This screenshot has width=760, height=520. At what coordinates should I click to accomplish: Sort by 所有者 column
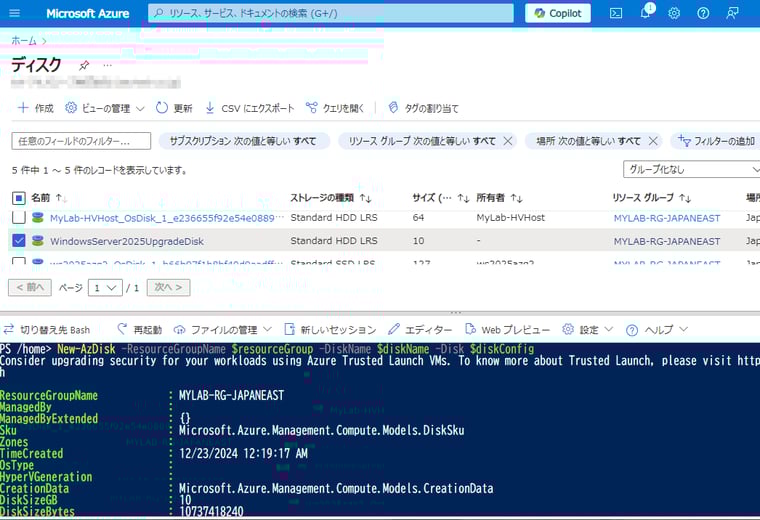(x=499, y=198)
